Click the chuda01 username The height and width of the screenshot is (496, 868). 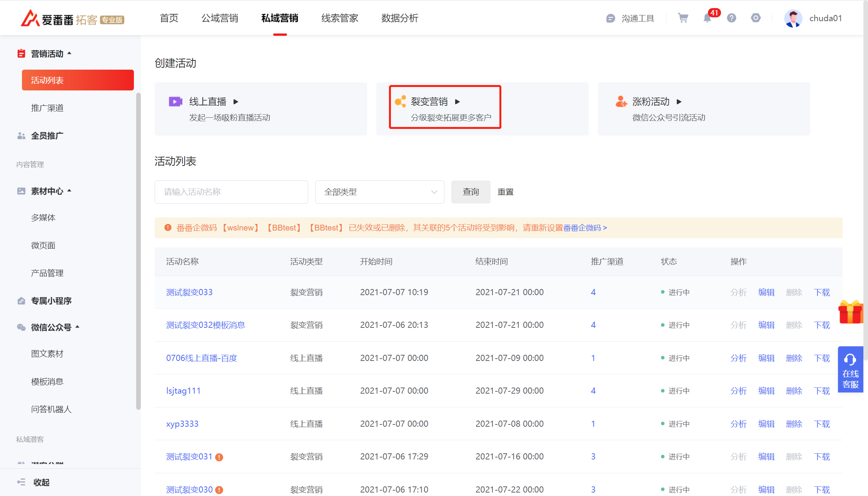point(826,18)
